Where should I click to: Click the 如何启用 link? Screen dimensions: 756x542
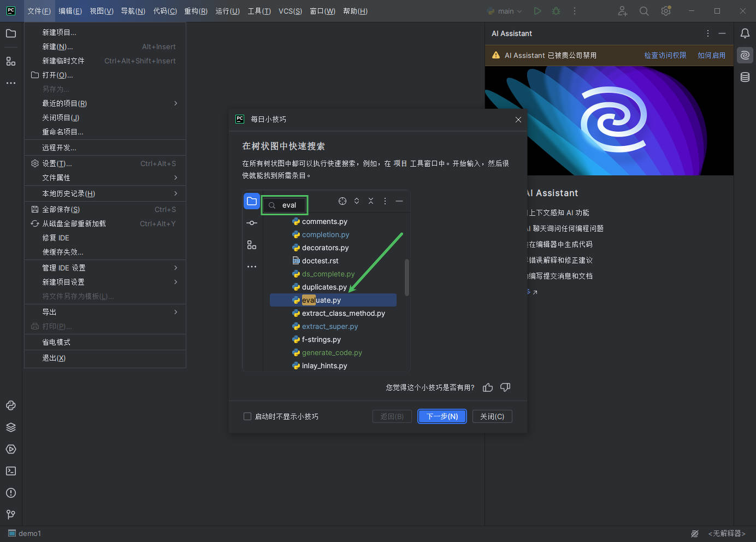[x=711, y=55]
